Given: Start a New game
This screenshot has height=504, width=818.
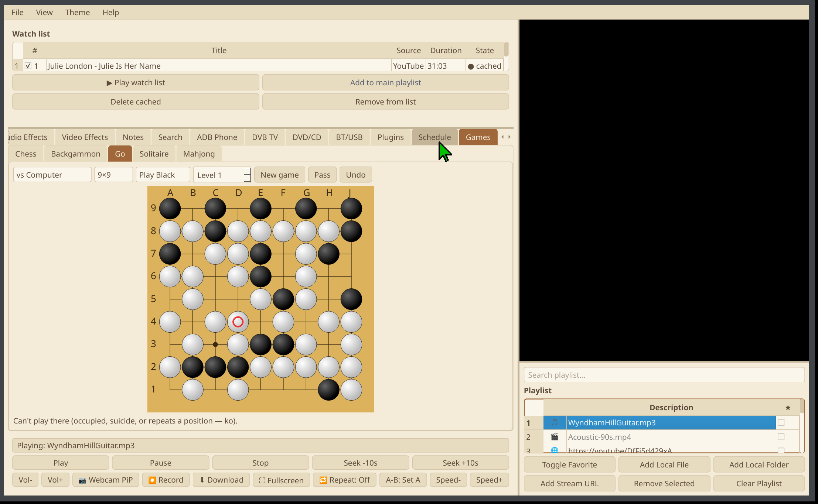Looking at the screenshot, I should click(x=279, y=175).
